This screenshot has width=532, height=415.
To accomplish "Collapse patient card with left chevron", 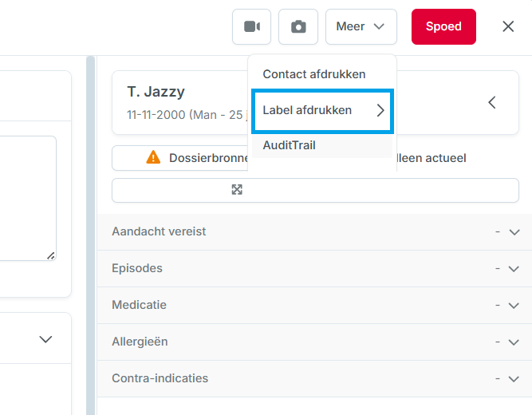I will [x=492, y=103].
